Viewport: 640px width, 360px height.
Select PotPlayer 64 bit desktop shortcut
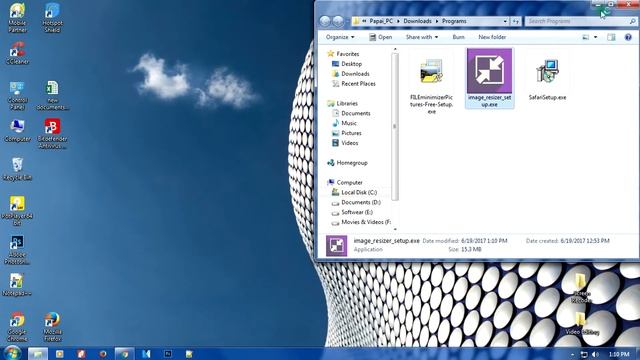[17, 211]
